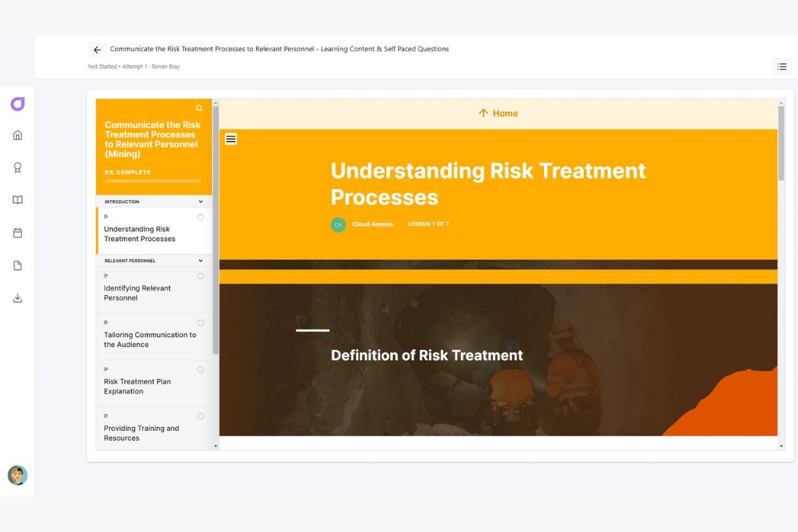Click the 0% complete progress bar
The height and width of the screenshot is (532, 798).
(153, 181)
